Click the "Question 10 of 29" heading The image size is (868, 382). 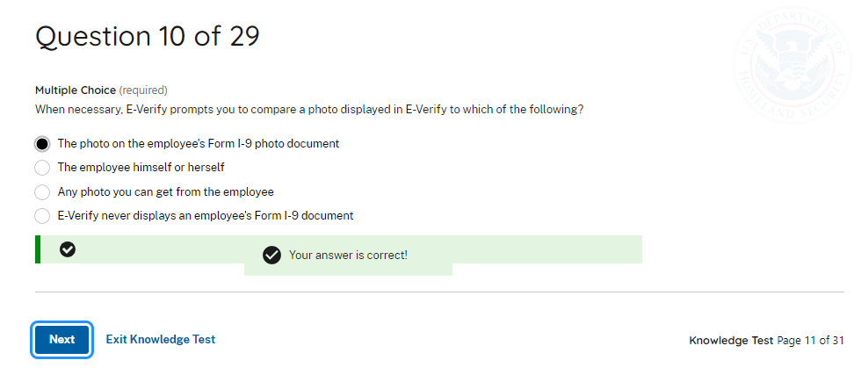tap(147, 37)
